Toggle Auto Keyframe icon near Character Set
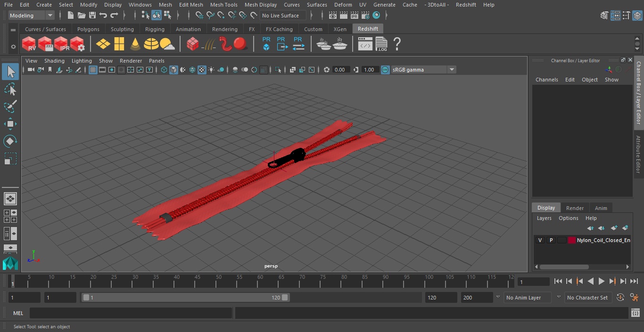The image size is (644, 332). (x=620, y=297)
